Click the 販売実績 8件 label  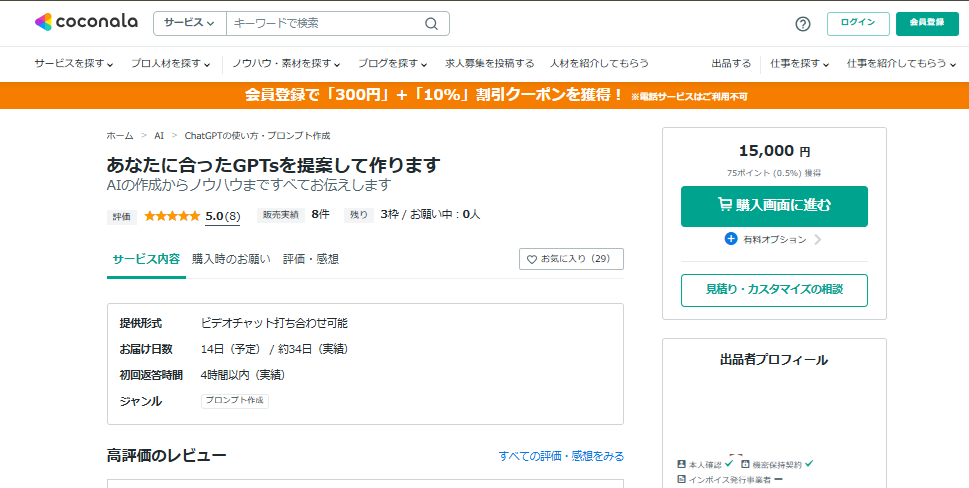click(293, 215)
